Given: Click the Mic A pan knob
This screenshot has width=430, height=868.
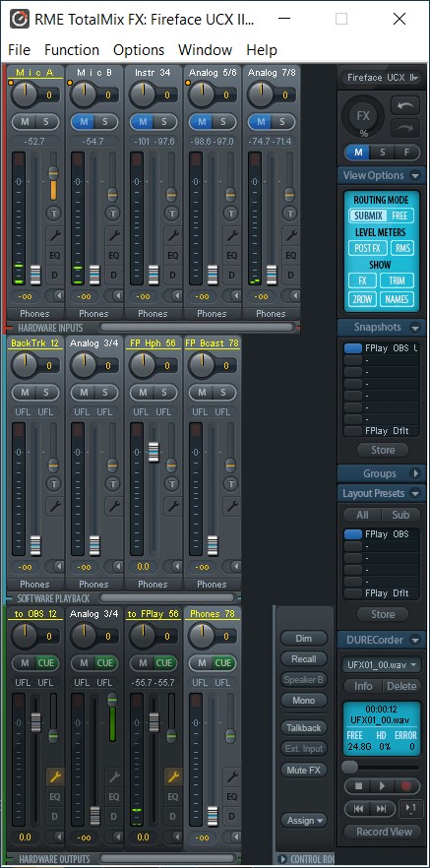Looking at the screenshot, I should click(x=25, y=94).
